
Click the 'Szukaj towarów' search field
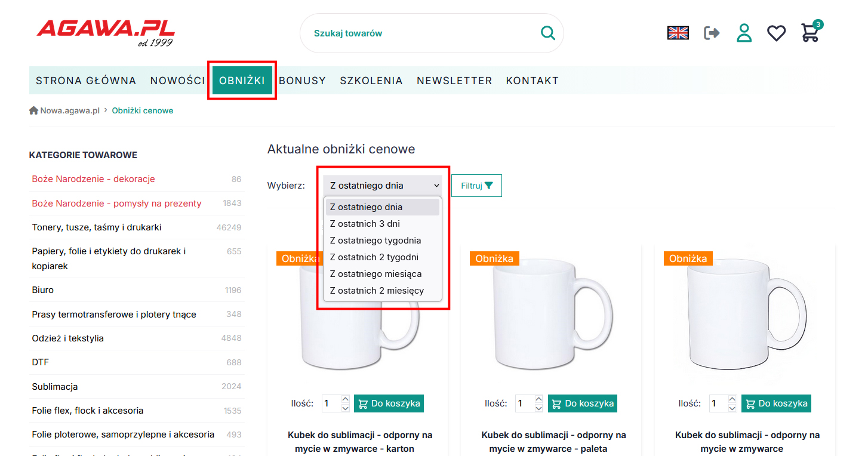(418, 33)
